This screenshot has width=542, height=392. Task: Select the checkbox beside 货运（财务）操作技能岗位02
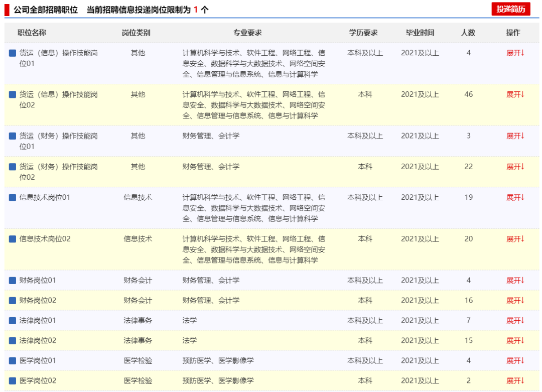point(13,167)
